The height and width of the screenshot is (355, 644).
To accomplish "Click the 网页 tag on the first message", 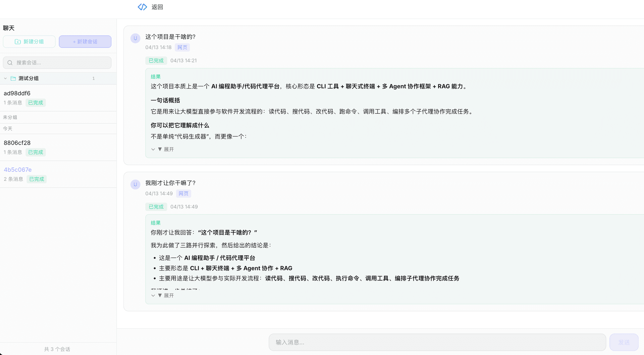I will point(182,47).
